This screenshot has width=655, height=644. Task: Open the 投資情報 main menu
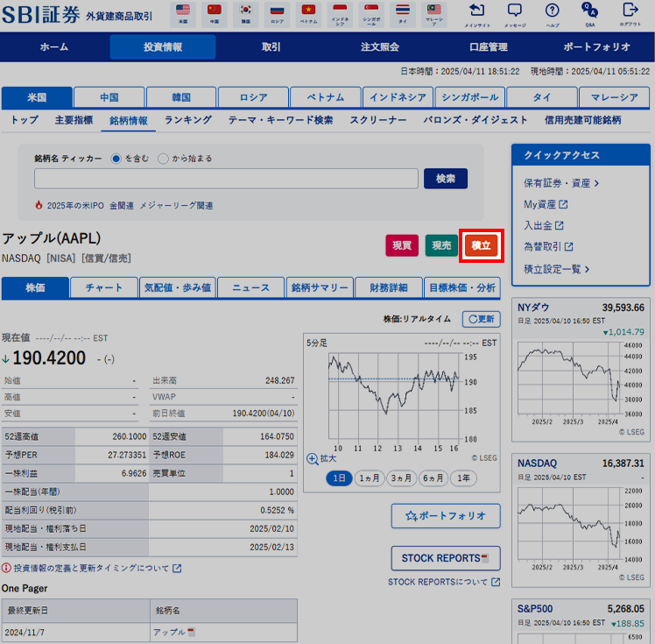pyautogui.click(x=163, y=46)
